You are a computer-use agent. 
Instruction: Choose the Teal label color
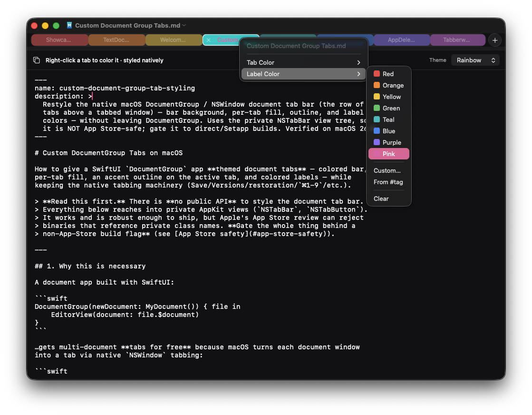(x=389, y=119)
